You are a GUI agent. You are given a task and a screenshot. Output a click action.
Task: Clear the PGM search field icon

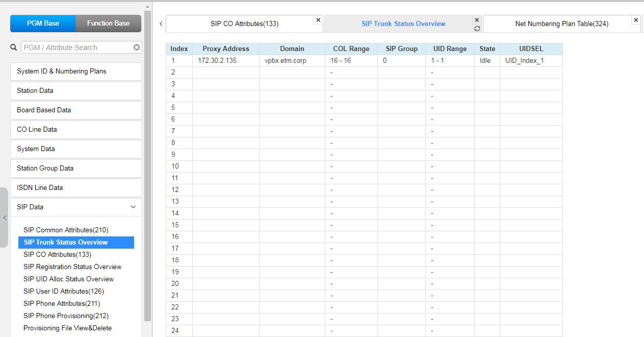pos(137,47)
